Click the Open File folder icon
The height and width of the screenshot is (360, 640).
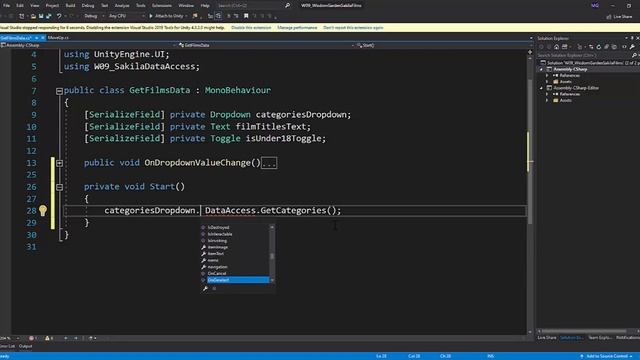tap(33, 16)
